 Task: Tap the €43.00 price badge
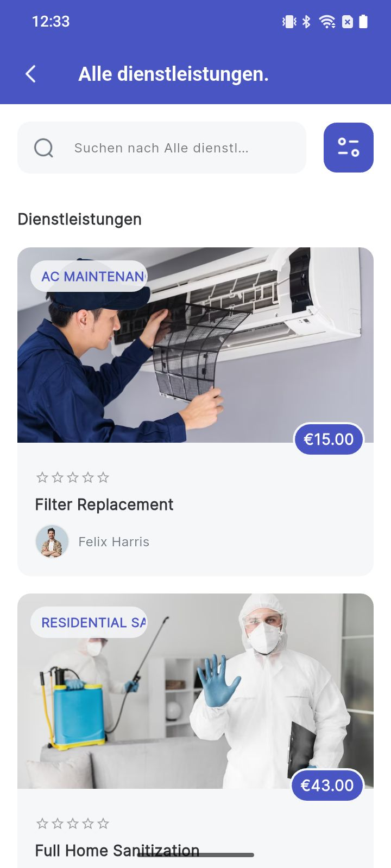point(327,785)
